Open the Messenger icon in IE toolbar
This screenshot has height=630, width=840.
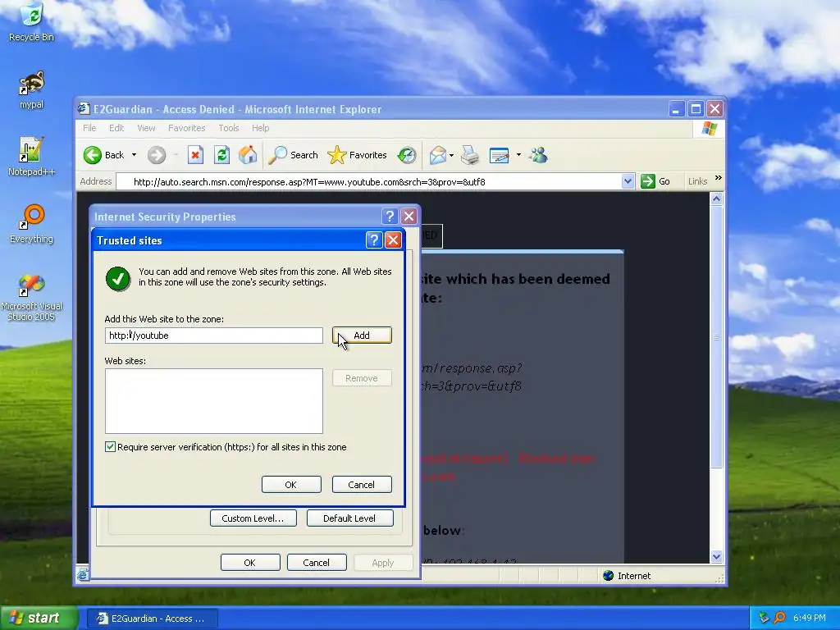[x=538, y=155]
